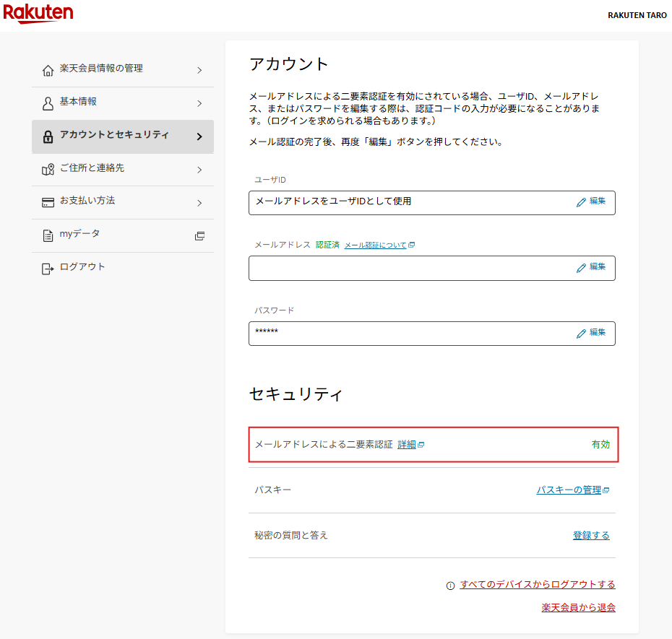672x639 pixels.
Task: Open the メール認証について link
Action: point(376,245)
